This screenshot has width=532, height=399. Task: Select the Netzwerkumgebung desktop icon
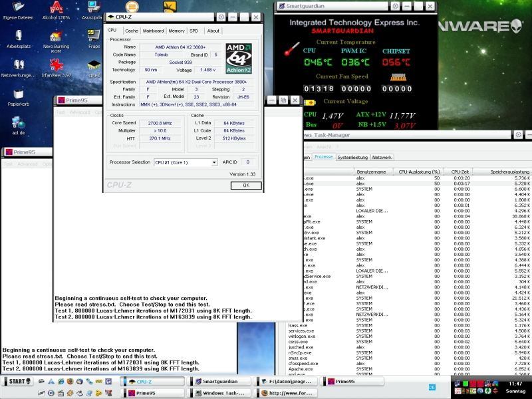coord(19,68)
